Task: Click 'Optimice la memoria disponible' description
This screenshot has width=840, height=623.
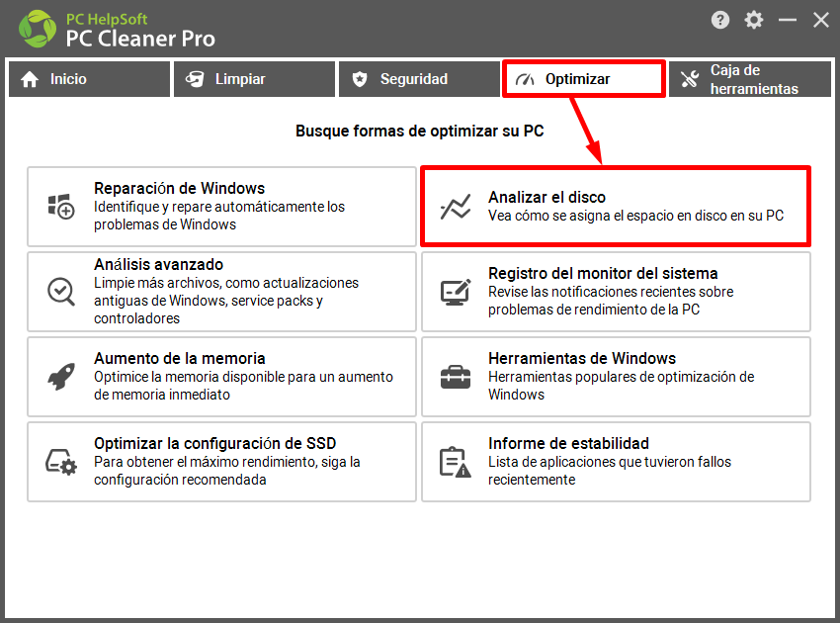Action: (243, 386)
